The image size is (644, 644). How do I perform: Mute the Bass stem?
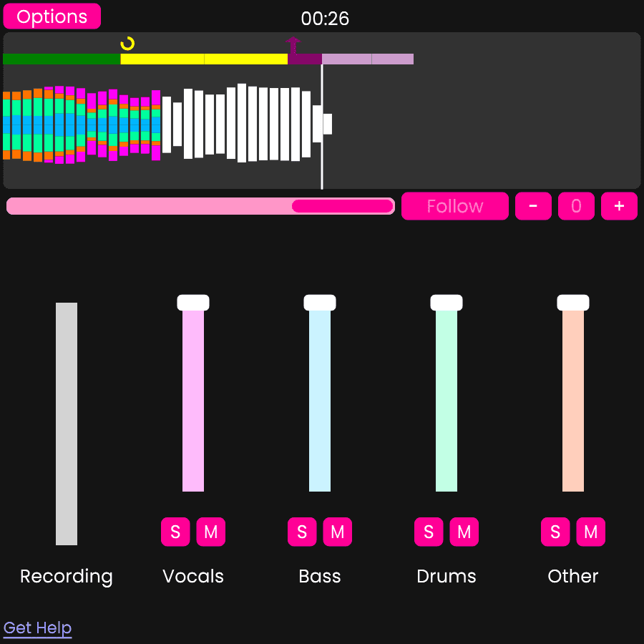click(338, 532)
